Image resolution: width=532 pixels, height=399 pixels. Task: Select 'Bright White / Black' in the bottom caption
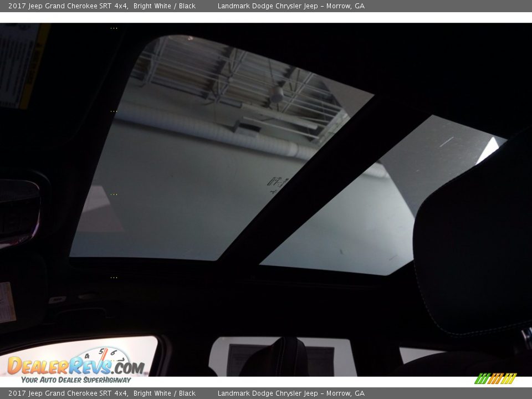coord(165,393)
